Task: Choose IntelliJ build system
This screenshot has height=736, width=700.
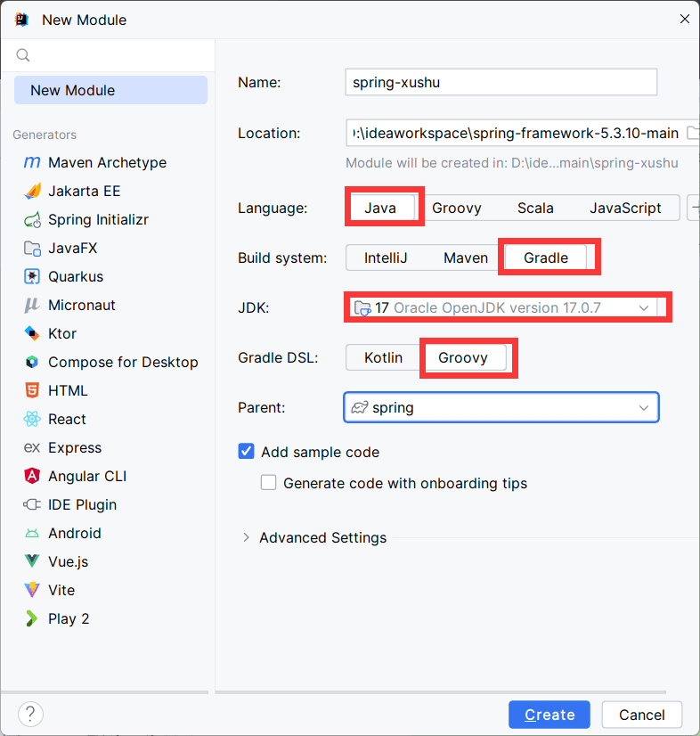Action: point(386,258)
